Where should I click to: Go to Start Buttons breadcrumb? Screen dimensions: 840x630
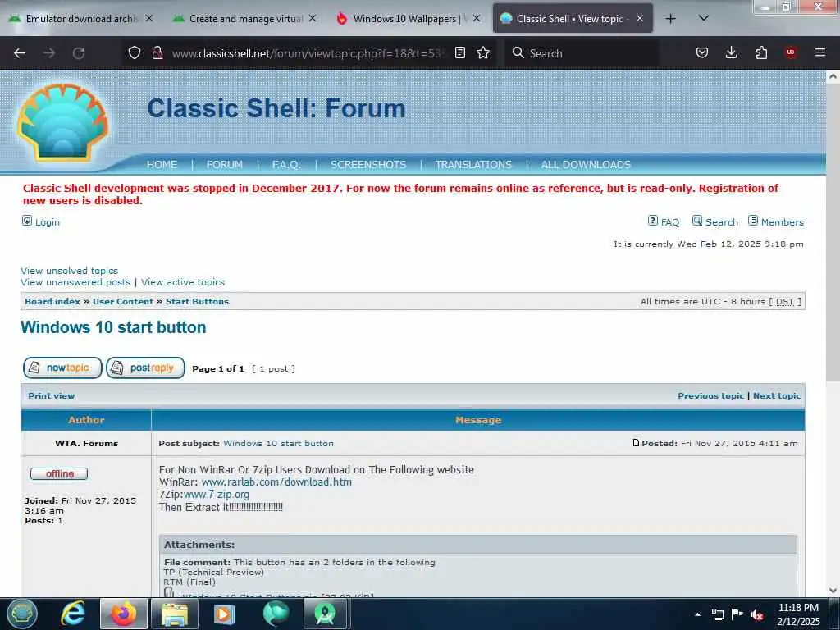197,302
